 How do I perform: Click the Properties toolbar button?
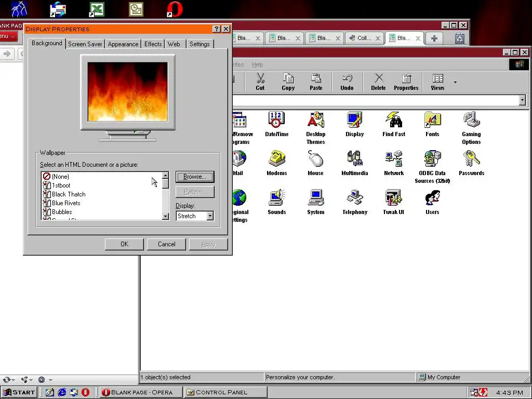pyautogui.click(x=406, y=82)
